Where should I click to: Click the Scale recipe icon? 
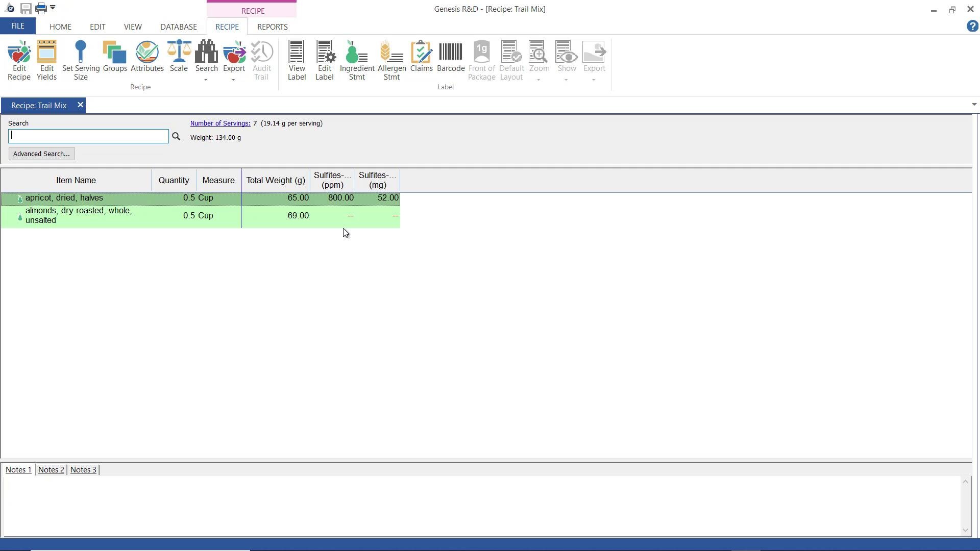[179, 57]
